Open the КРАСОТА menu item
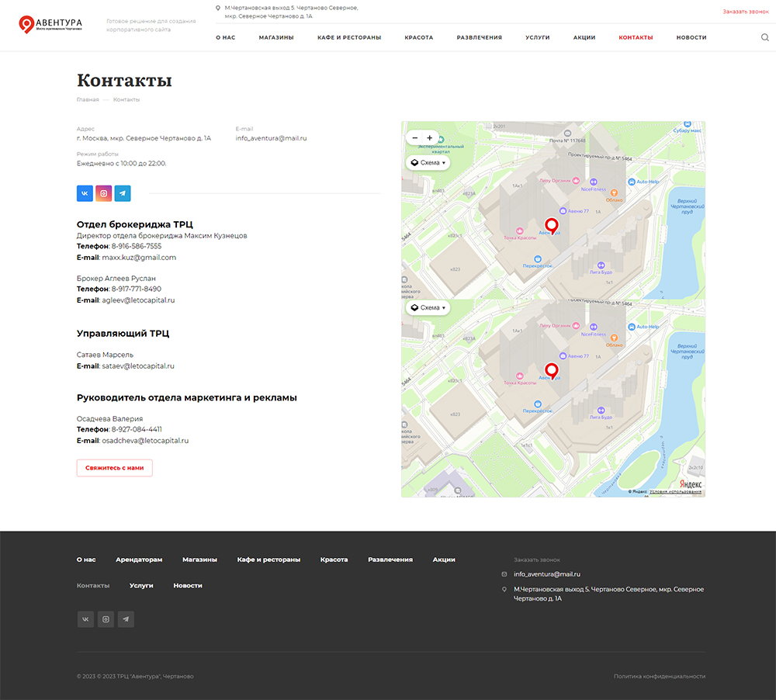 click(419, 37)
